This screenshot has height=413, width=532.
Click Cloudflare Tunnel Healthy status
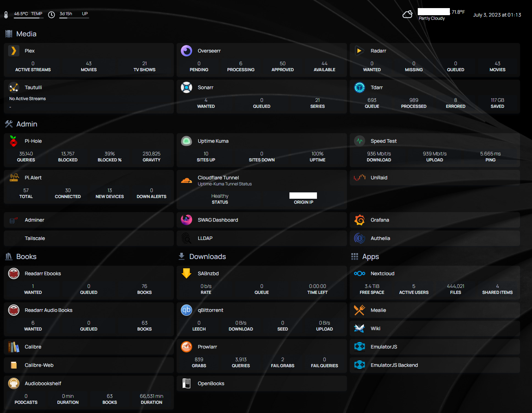pos(220,196)
